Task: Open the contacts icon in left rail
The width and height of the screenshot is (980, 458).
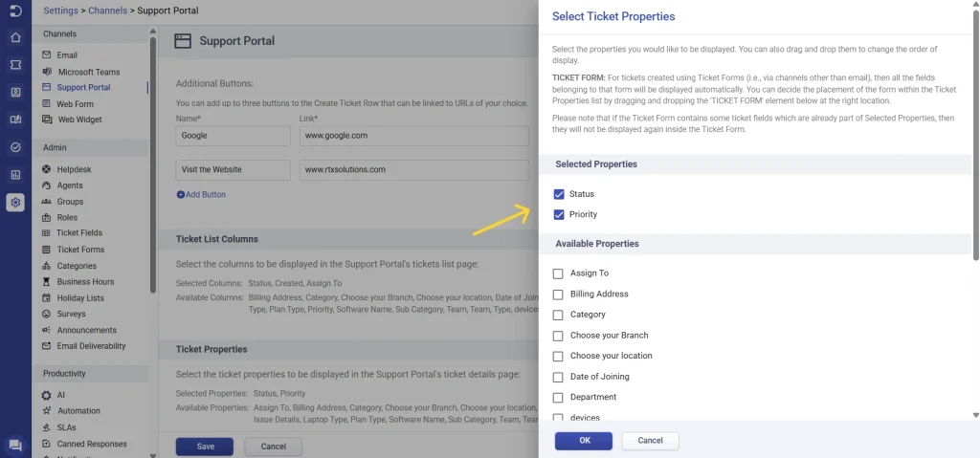Action: coord(15,93)
